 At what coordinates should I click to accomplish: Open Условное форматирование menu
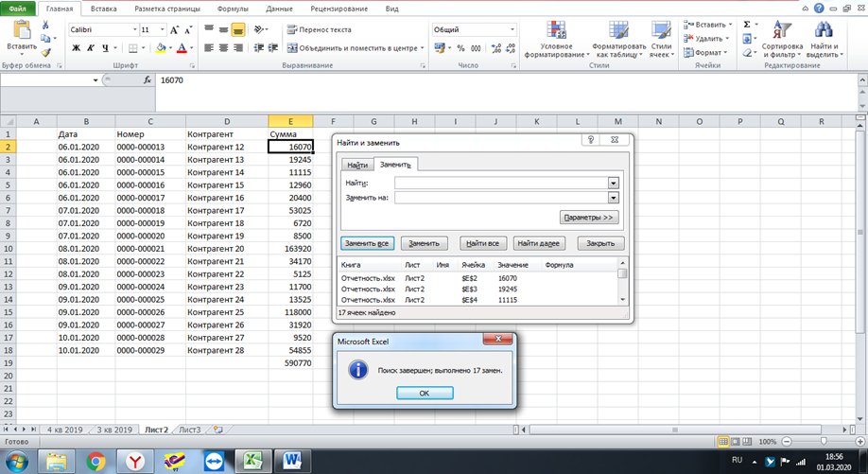point(556,40)
